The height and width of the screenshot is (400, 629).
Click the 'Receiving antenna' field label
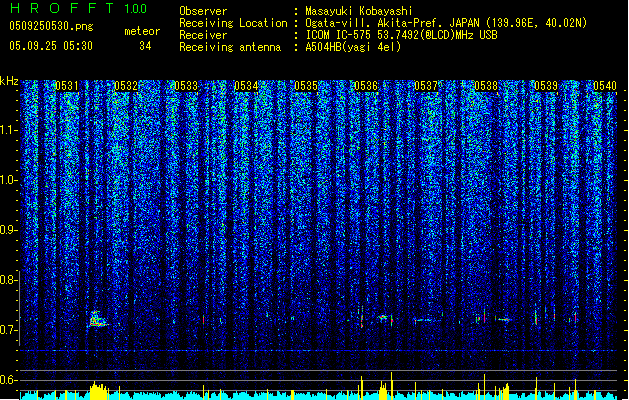pos(230,47)
